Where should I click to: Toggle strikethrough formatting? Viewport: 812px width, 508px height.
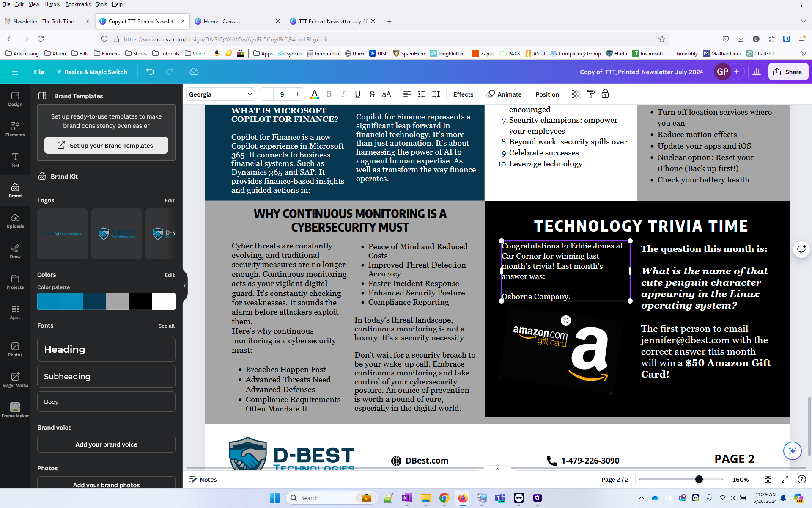[372, 94]
